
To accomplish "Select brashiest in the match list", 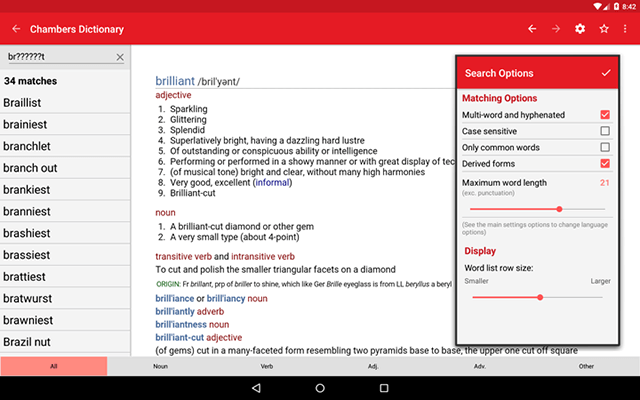I will pos(65,233).
